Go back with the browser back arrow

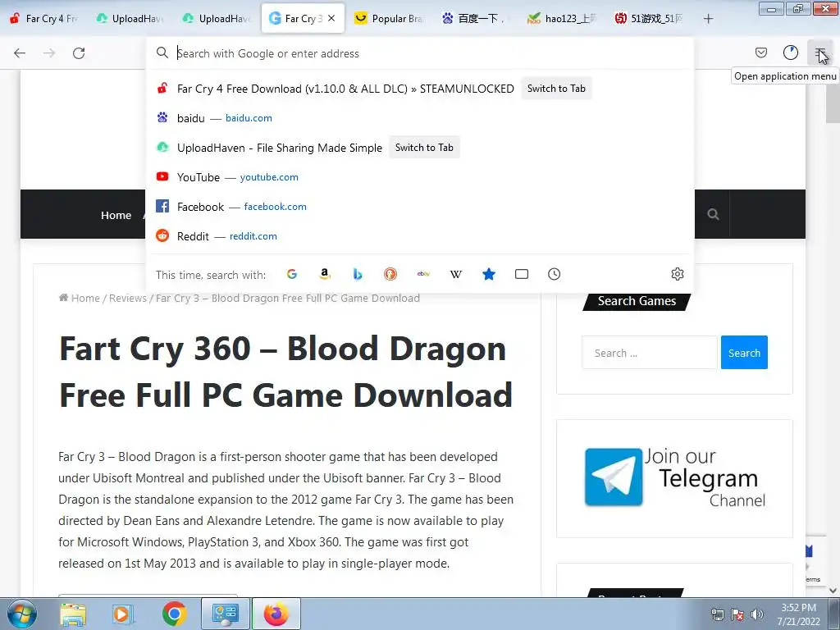click(x=20, y=53)
